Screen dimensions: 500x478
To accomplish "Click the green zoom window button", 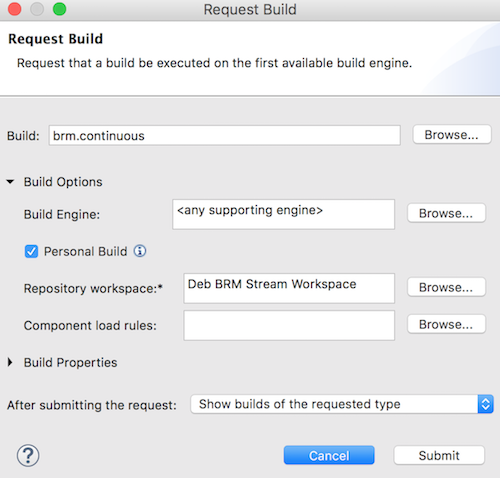I will pos(60,9).
